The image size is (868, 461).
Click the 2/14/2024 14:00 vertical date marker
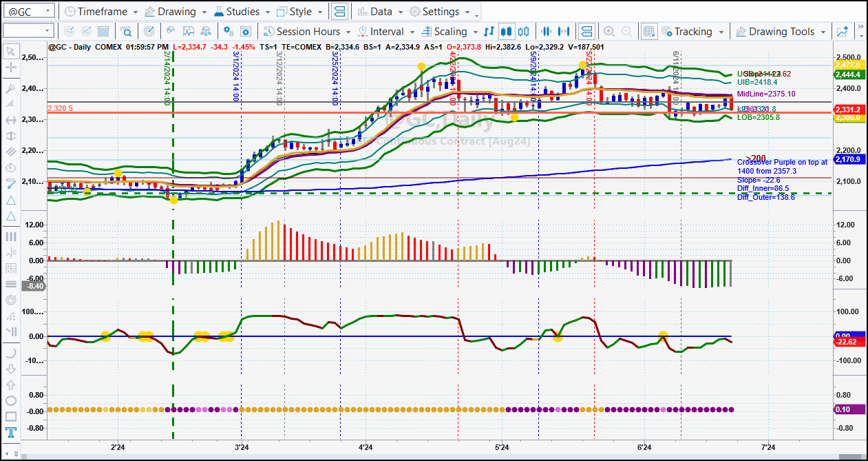[167, 77]
